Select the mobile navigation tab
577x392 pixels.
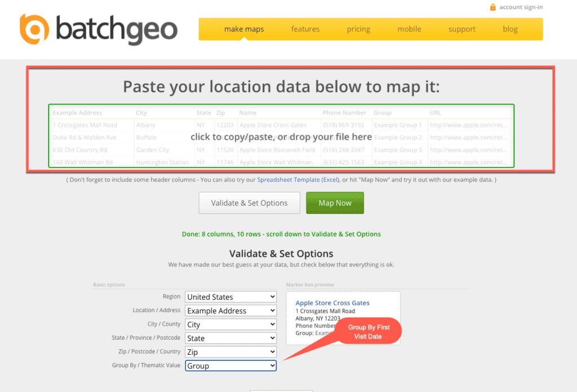coord(409,29)
